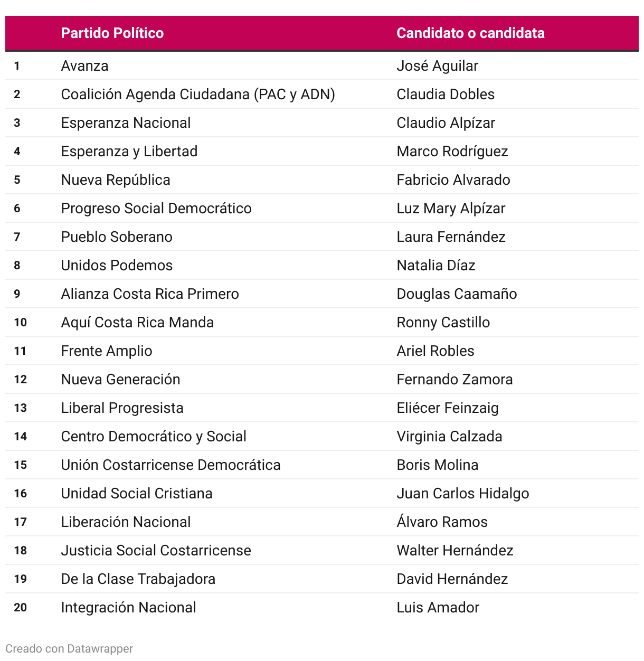Select Liberación Nacional party name

coord(126,522)
